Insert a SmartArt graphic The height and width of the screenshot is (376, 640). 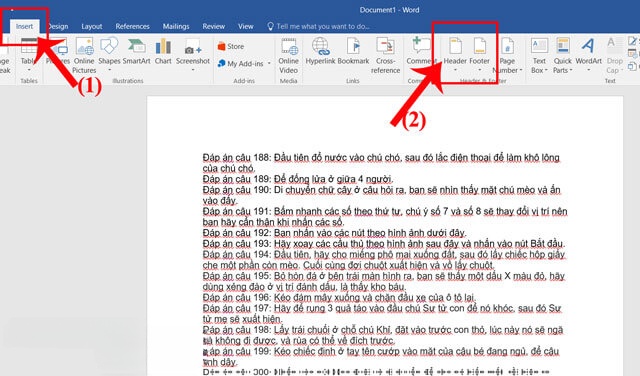[x=137, y=51]
